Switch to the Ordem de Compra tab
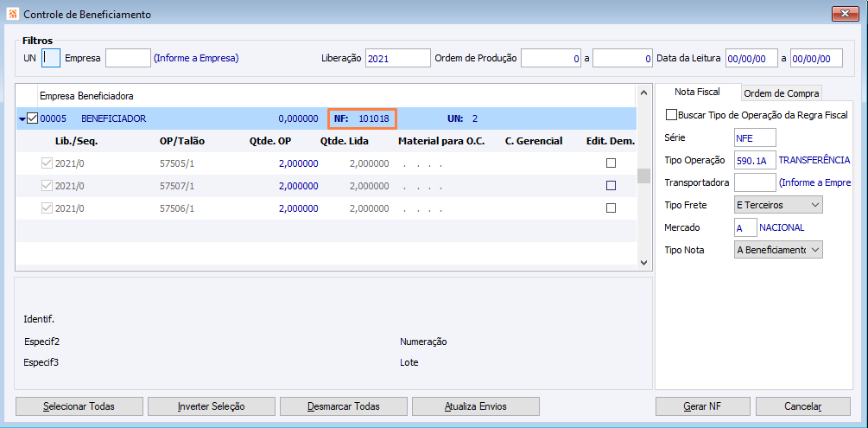This screenshot has width=868, height=428. tap(781, 93)
